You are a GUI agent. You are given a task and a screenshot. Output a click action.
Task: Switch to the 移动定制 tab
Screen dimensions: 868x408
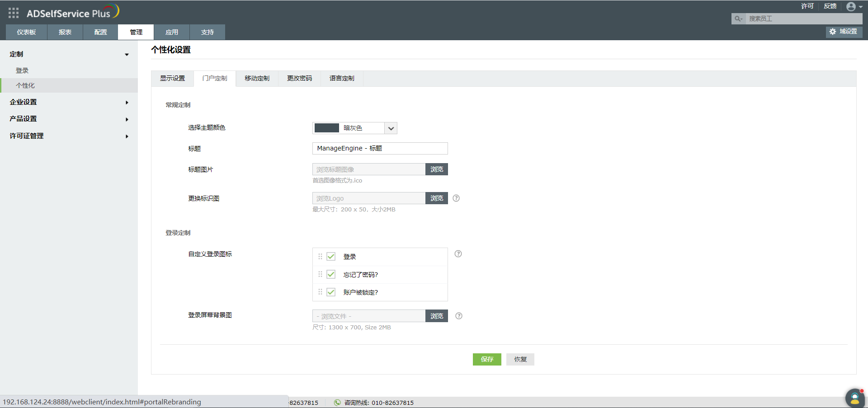(x=257, y=79)
